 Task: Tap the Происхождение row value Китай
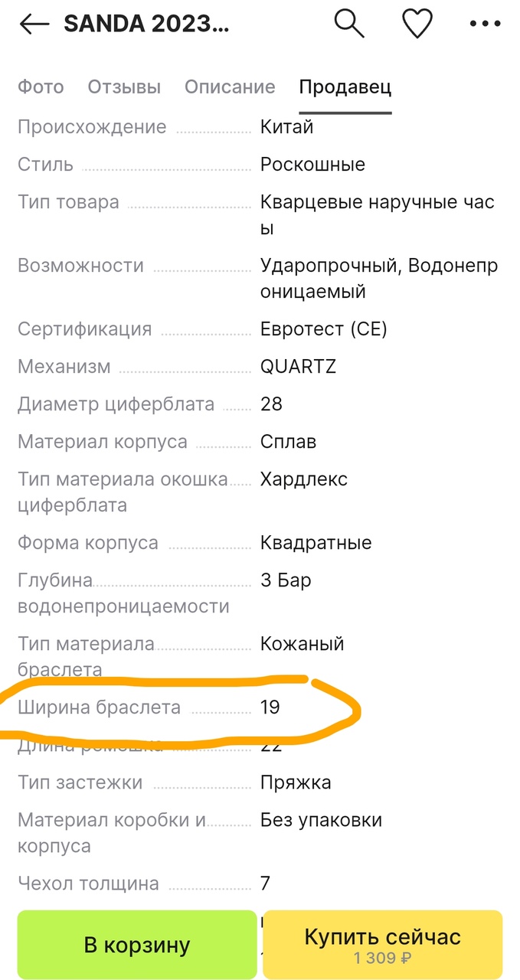[287, 127]
